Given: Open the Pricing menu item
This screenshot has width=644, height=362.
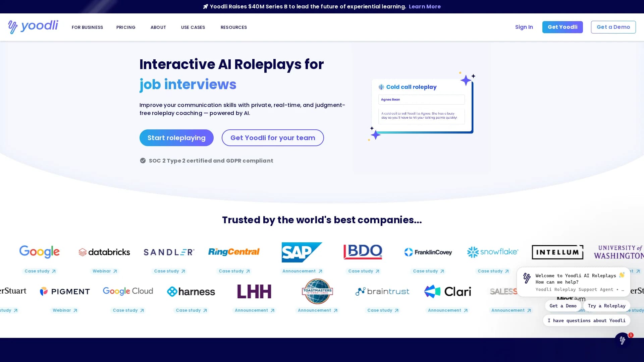Looking at the screenshot, I should [126, 27].
